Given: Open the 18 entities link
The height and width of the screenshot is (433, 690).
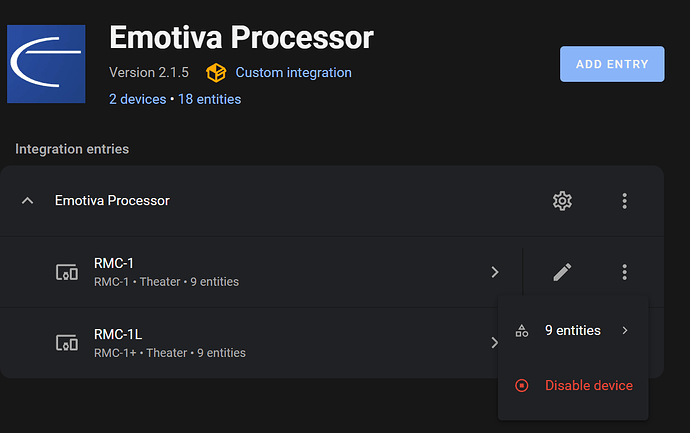Looking at the screenshot, I should click(x=209, y=99).
